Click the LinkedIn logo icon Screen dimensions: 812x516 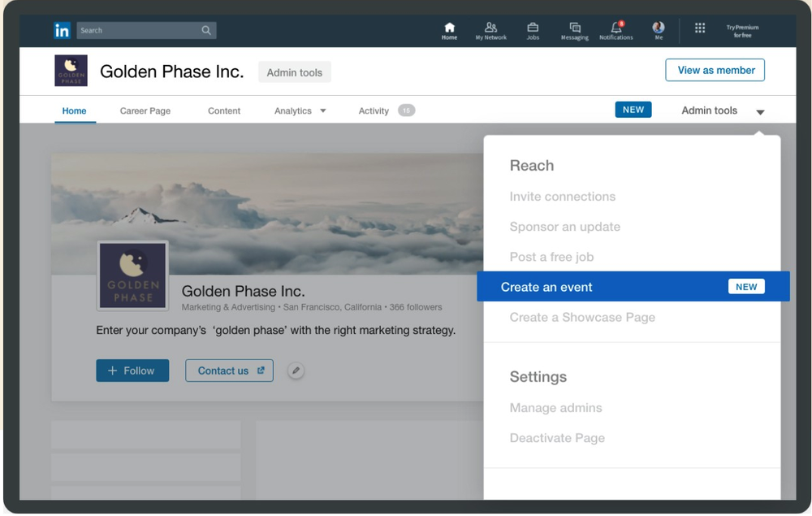pyautogui.click(x=62, y=31)
